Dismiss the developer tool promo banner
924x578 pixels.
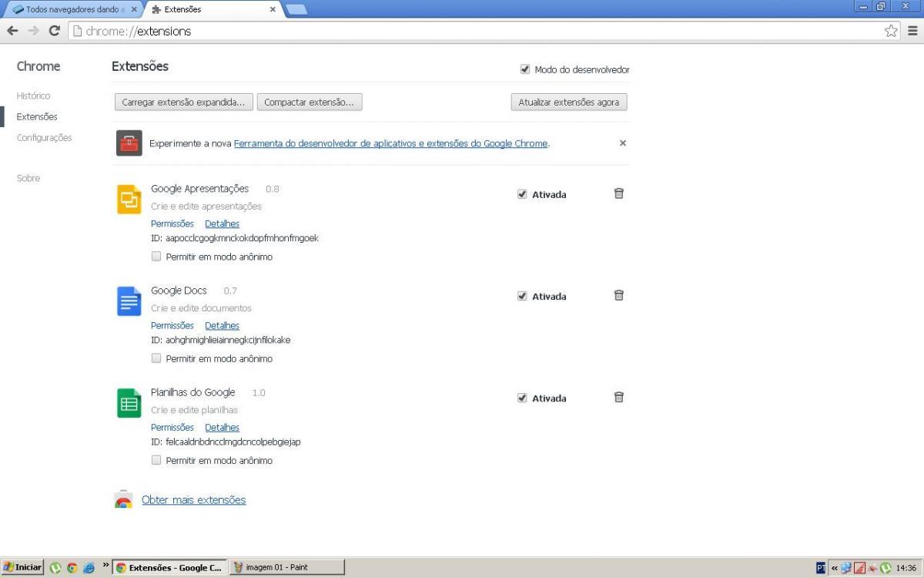point(623,143)
